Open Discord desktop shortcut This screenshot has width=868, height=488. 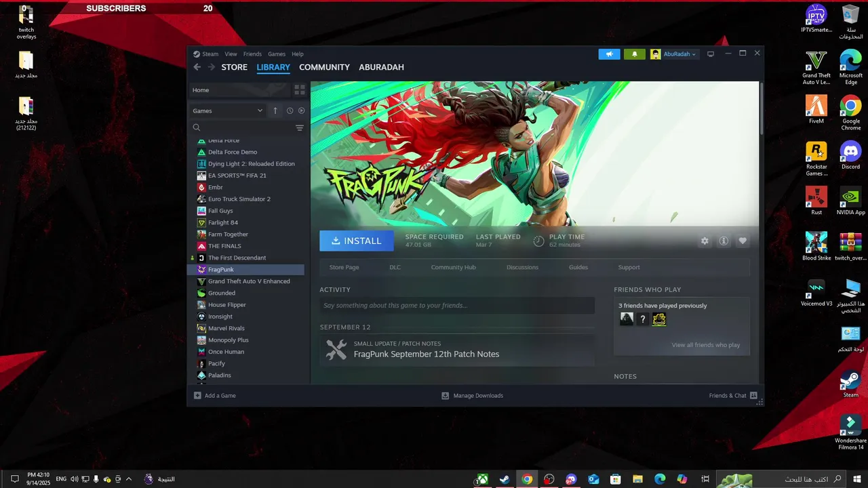[x=850, y=156]
